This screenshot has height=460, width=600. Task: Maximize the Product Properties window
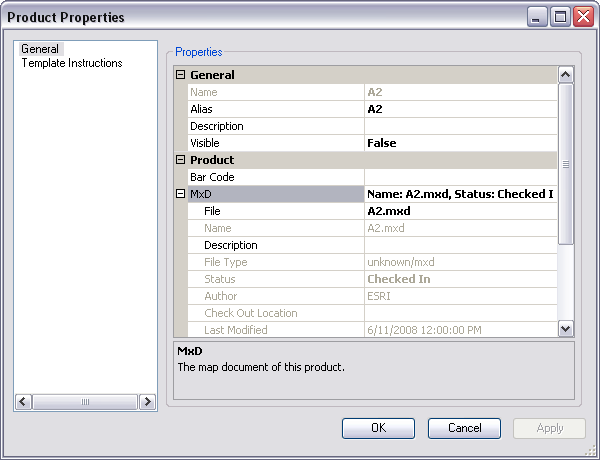click(561, 16)
